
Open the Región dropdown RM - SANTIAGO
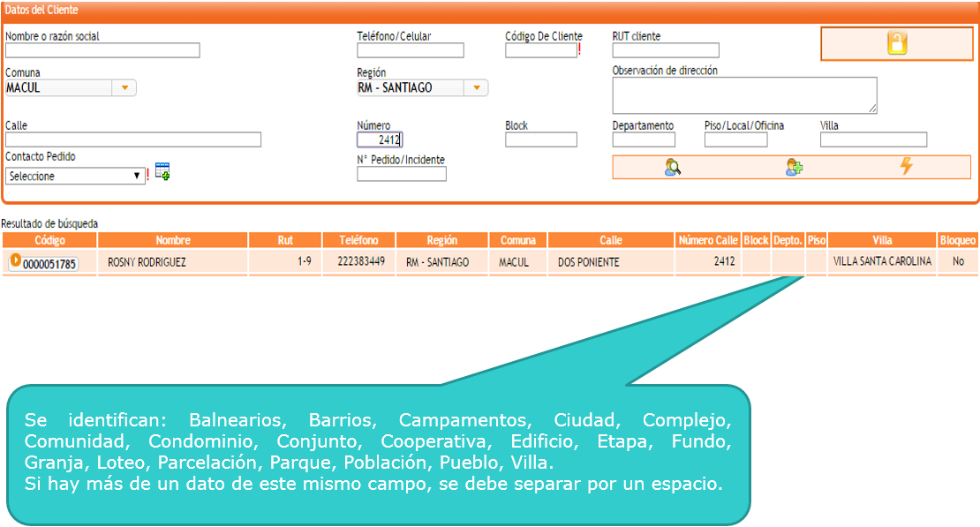point(423,88)
